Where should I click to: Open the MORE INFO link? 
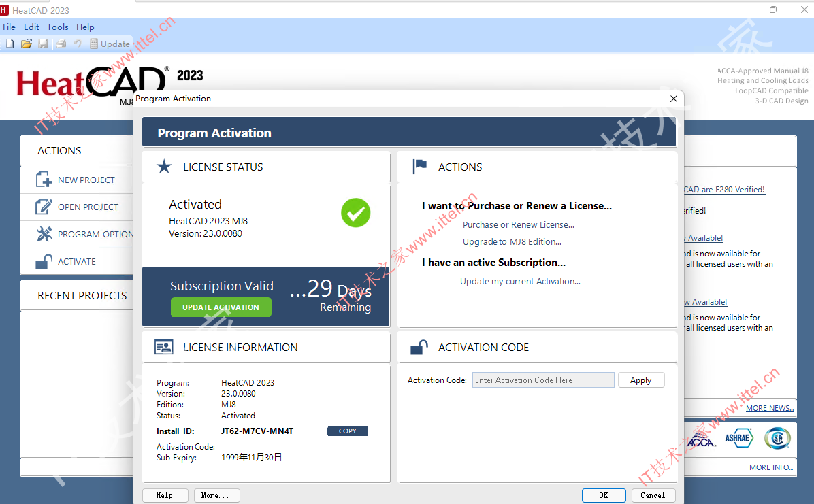(771, 467)
